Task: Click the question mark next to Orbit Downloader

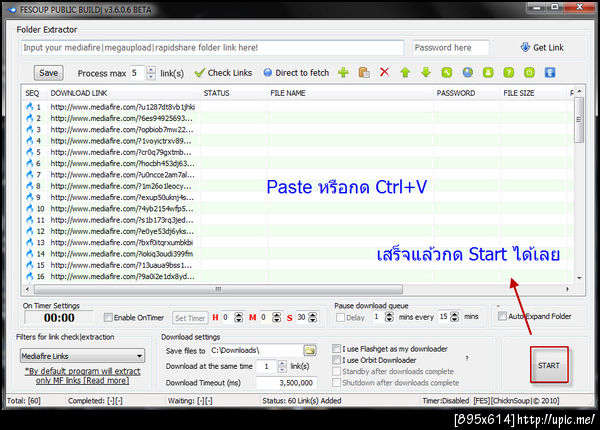Action: pyautogui.click(x=466, y=358)
